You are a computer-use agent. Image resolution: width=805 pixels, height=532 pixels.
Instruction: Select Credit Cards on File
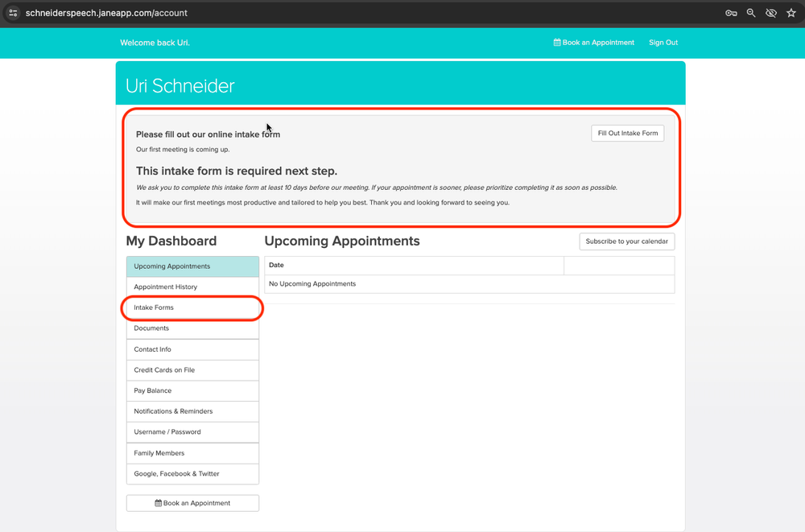pos(163,369)
